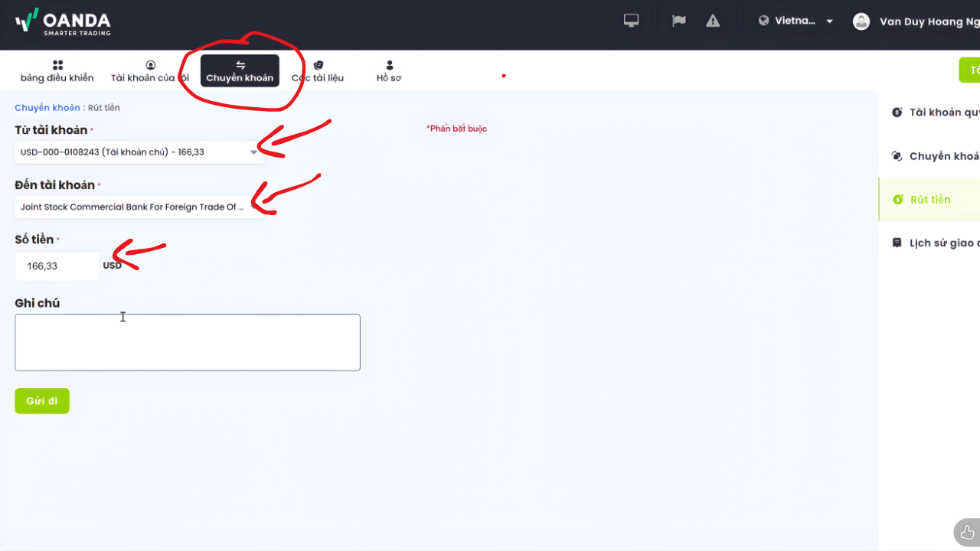This screenshot has height=551, width=980.
Task: Select the 'Chuyển khoản' tab
Action: (x=240, y=71)
